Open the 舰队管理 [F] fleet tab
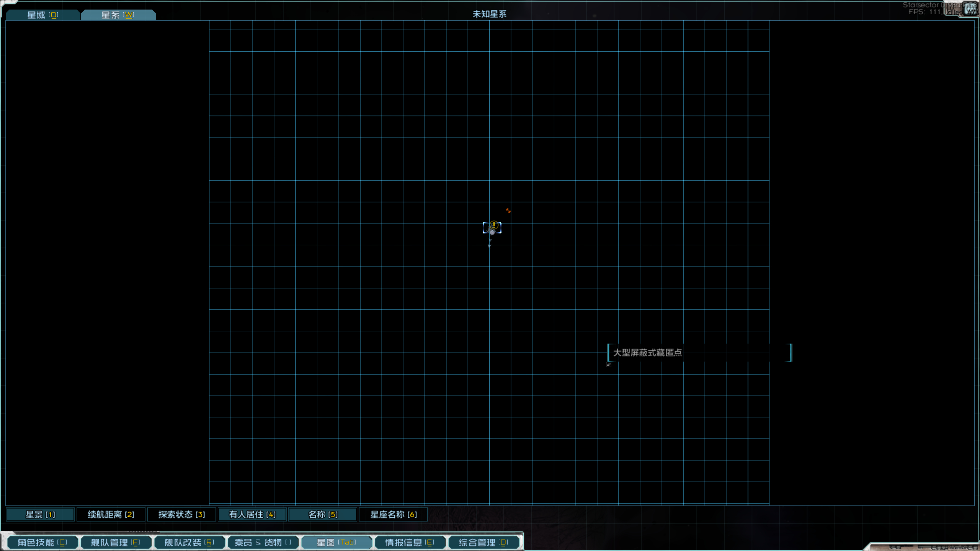Viewport: 980px width, 551px height. click(x=116, y=543)
